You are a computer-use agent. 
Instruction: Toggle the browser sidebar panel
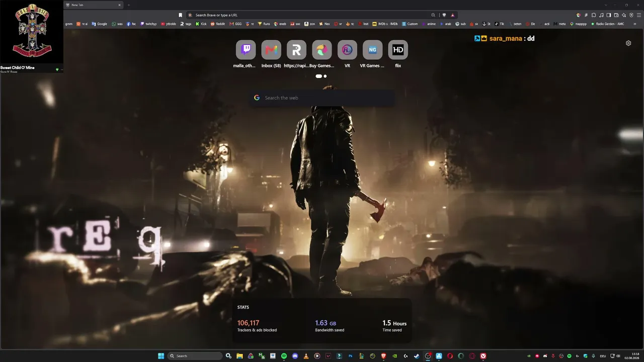pos(609,15)
